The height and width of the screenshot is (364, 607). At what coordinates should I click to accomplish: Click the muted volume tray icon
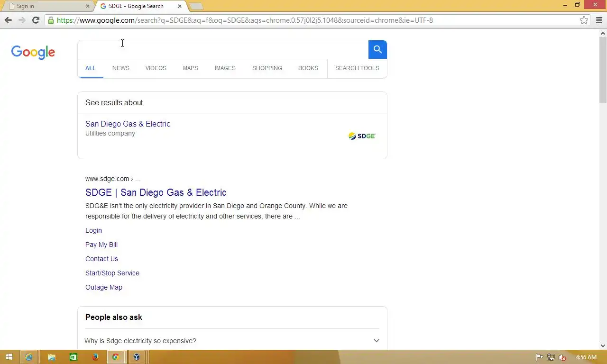click(x=562, y=357)
